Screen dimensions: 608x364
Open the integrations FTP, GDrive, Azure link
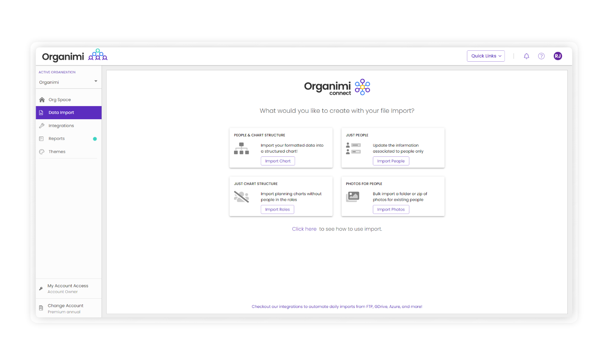point(337,306)
